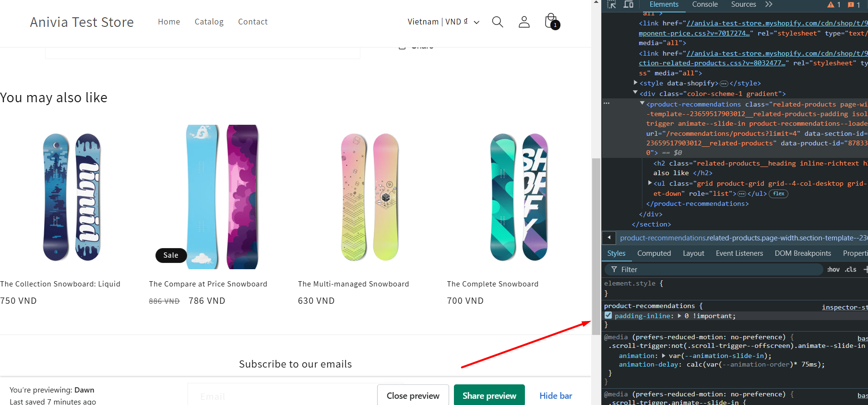Toggle the :hov element state button
Screen dimensions: 868x405
[833, 270]
